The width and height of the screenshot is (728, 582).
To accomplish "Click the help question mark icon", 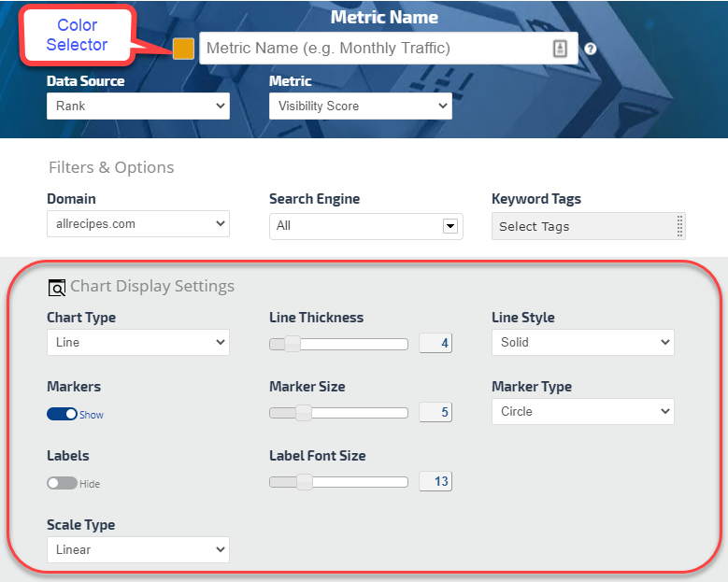I will click(x=591, y=50).
